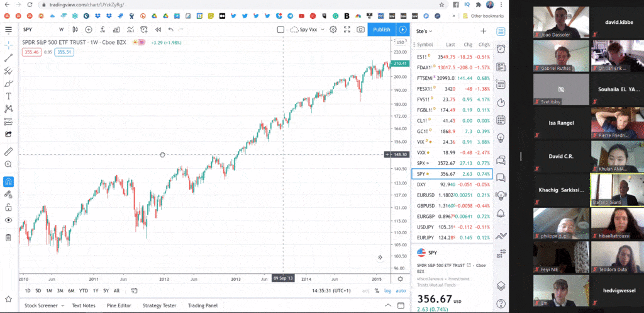Screen dimensions: 644x313
Task: Select the trend line drawing tool
Action: [8, 58]
